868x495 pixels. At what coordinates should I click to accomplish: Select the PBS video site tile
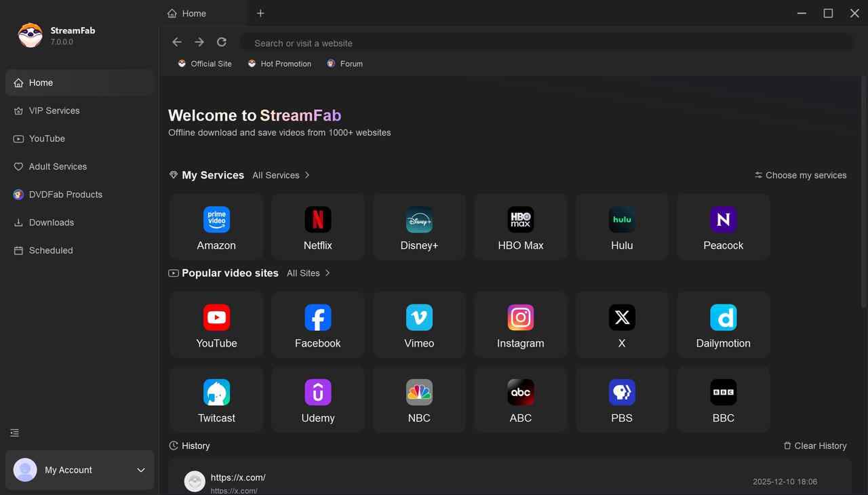(622, 399)
